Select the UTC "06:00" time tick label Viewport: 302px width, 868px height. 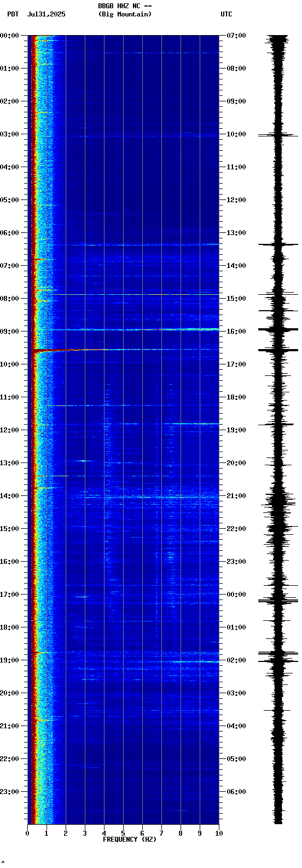click(236, 792)
